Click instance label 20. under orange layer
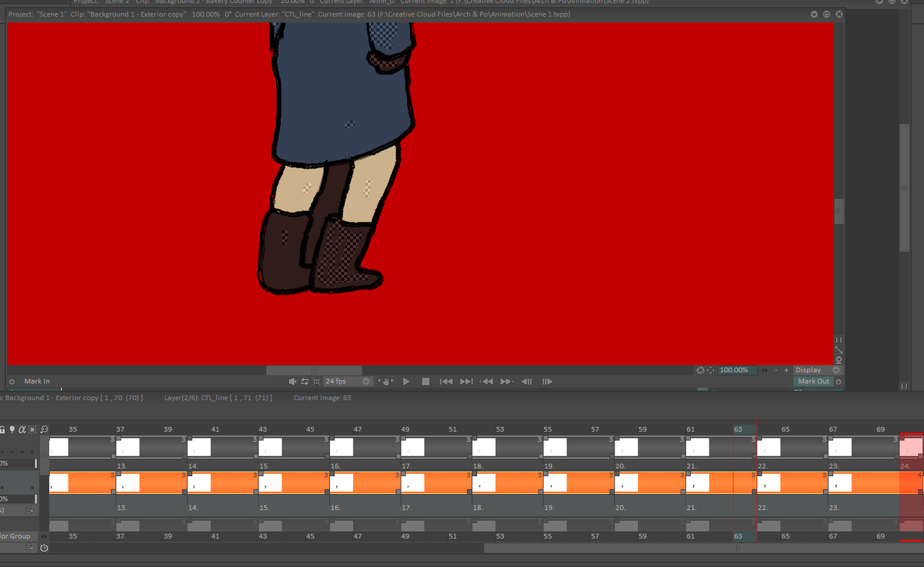 point(620,508)
